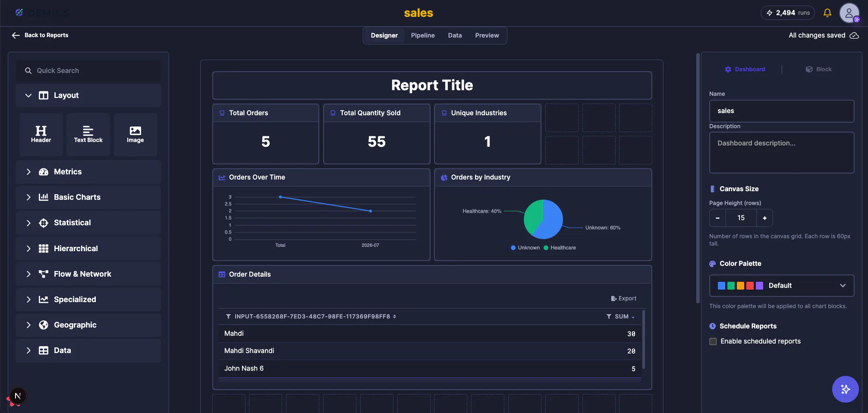Click the notification bell icon
Screen dimensions: 868x413
(827, 13)
